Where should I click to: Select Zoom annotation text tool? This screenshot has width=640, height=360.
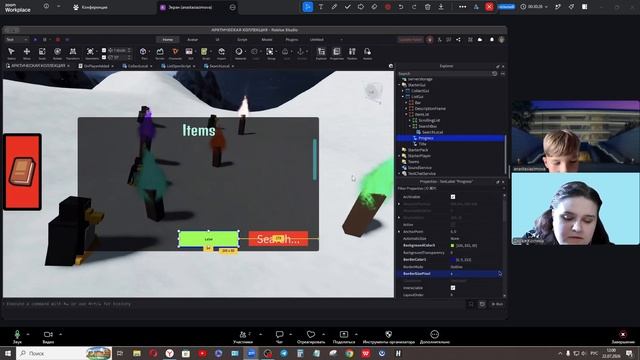coord(321,7)
